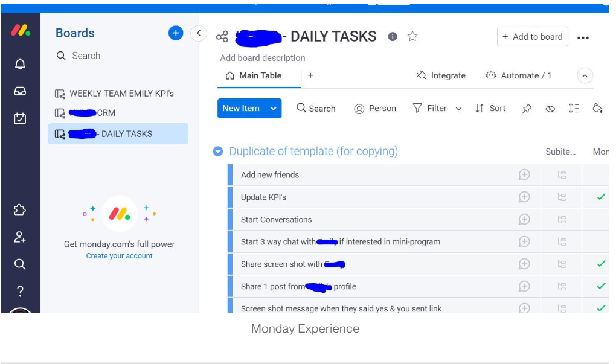Expand subitems for Start Conversations
The width and height of the screenshot is (616, 364).
click(562, 220)
